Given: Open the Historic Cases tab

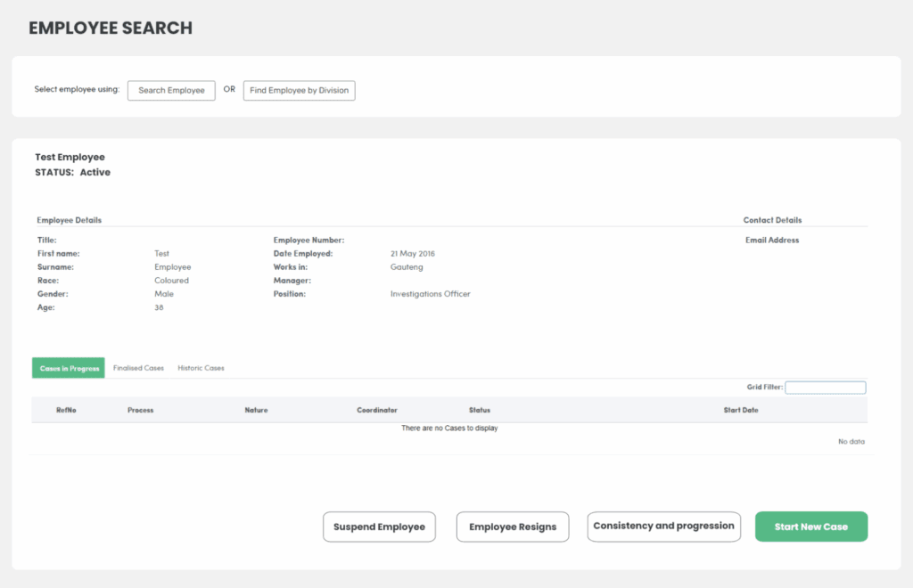Looking at the screenshot, I should (x=201, y=368).
